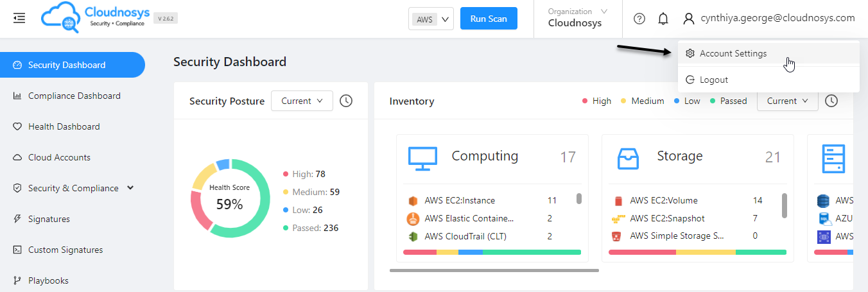This screenshot has width=868, height=292.
Task: Click the AWS EC2:Snapshot icon
Action: [x=618, y=219]
